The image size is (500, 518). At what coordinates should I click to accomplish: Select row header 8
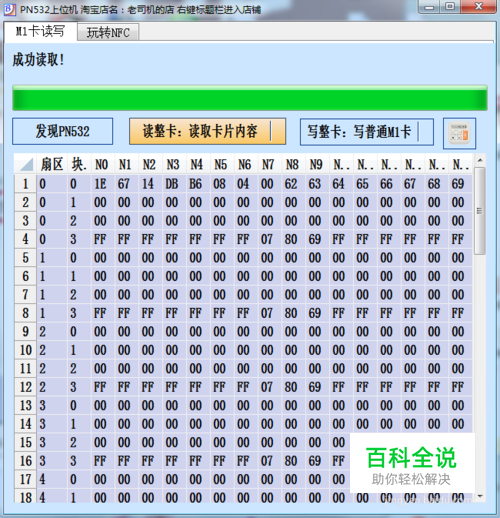pyautogui.click(x=25, y=313)
